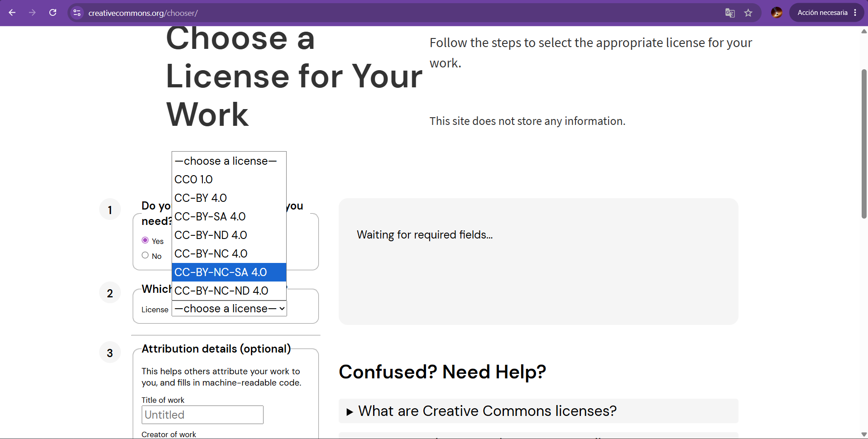Click the Confused? Need Help? heading

[442, 372]
